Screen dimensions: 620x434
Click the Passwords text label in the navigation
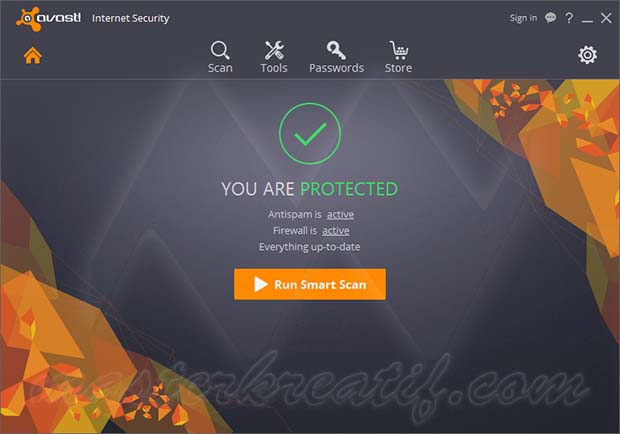(x=336, y=68)
